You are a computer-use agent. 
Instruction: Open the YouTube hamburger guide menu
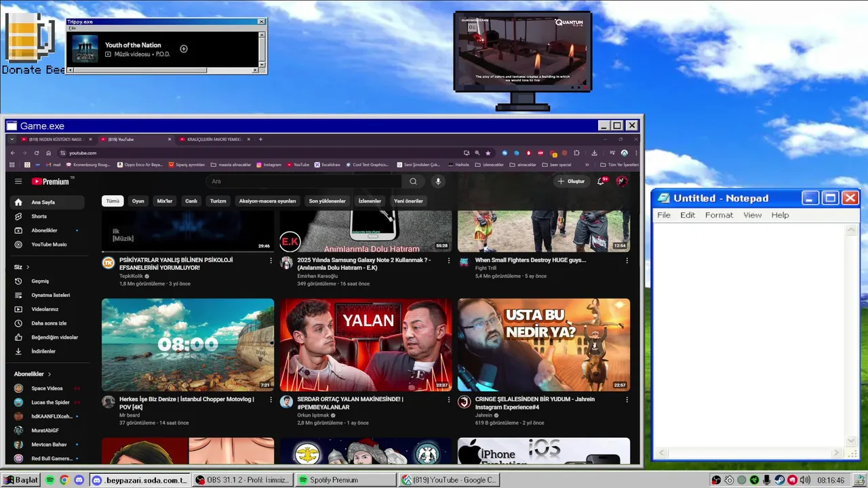point(18,182)
